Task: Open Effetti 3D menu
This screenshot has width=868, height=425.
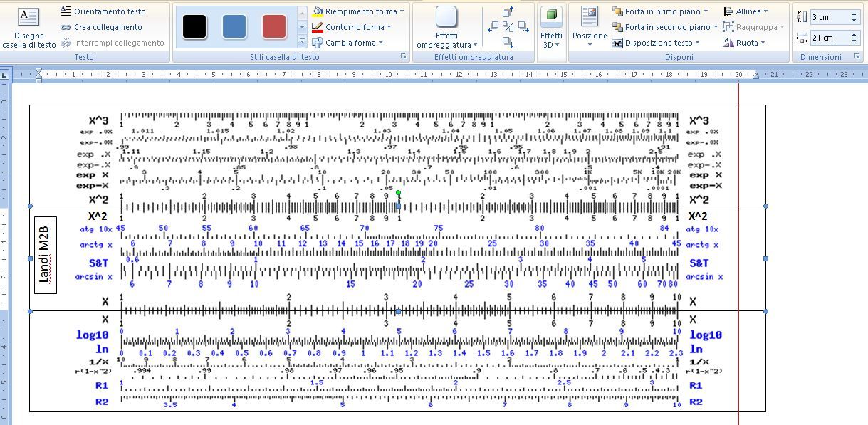Action: [x=550, y=28]
